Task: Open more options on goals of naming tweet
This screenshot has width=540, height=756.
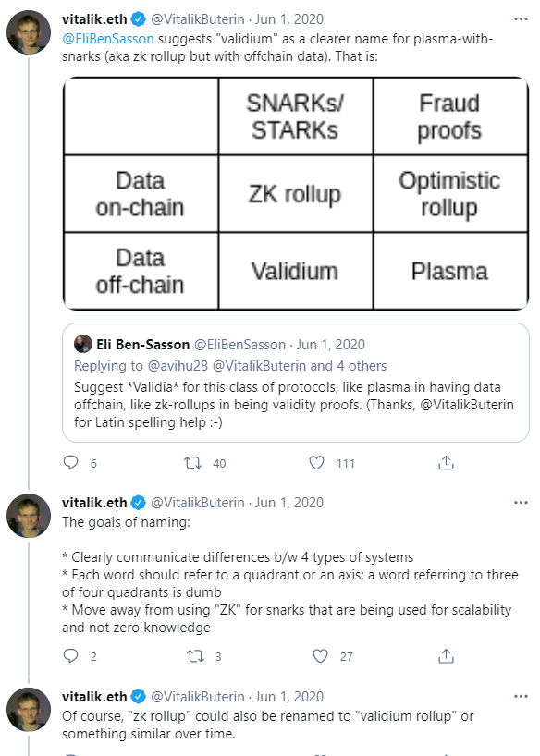Action: 521,503
